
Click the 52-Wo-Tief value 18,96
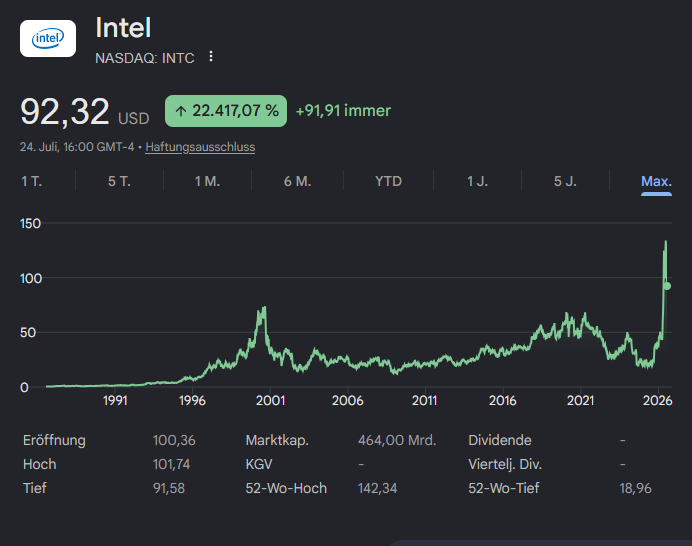coord(636,488)
